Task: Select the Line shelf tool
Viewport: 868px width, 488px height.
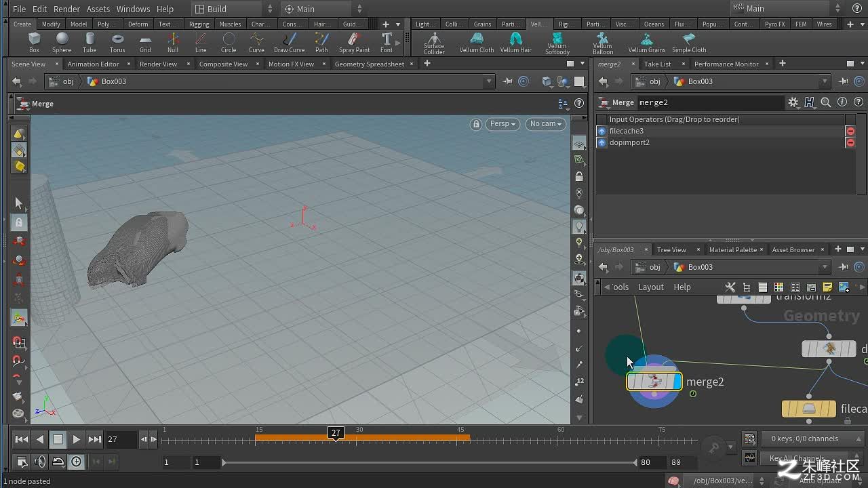Action: tap(201, 43)
